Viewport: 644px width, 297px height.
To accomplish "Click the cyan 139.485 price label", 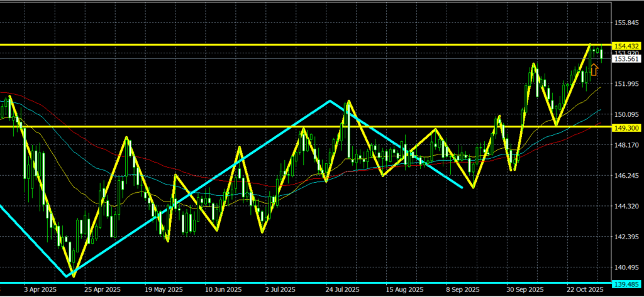I will tap(626, 284).
